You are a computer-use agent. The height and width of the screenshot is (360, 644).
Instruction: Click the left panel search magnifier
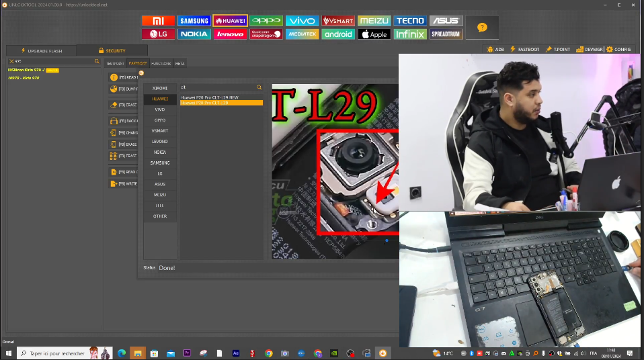[x=97, y=61]
